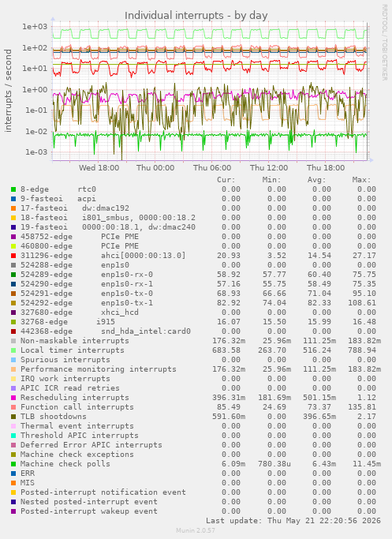Click the Local timer interrupts color swatch
392x539 pixels.
click(x=13, y=350)
